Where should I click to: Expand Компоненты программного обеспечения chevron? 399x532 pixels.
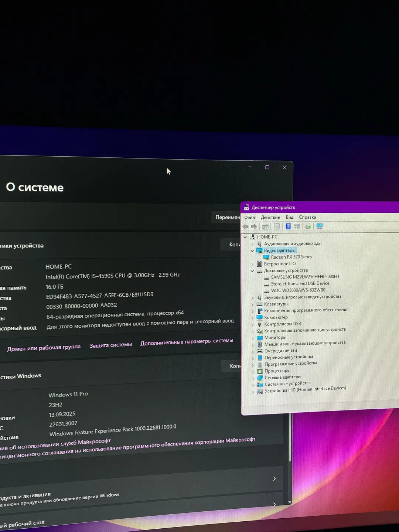coord(253,311)
